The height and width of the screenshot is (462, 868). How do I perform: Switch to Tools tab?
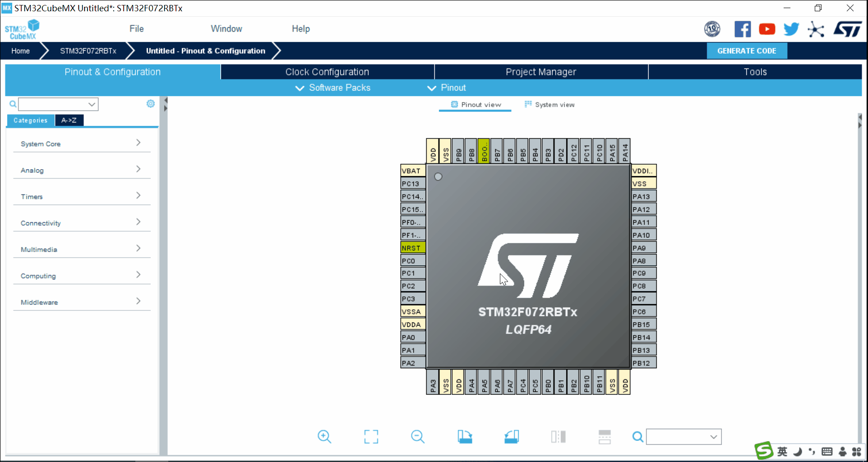[x=755, y=72]
